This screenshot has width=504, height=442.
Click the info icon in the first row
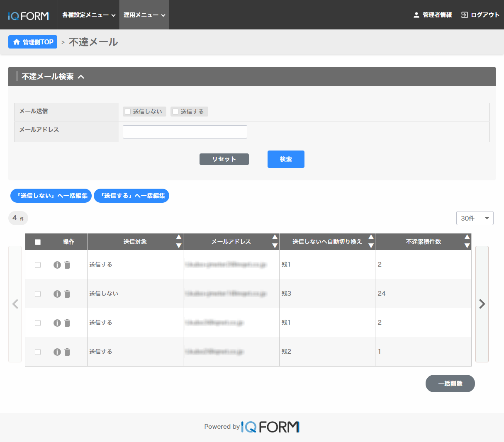[x=57, y=265]
